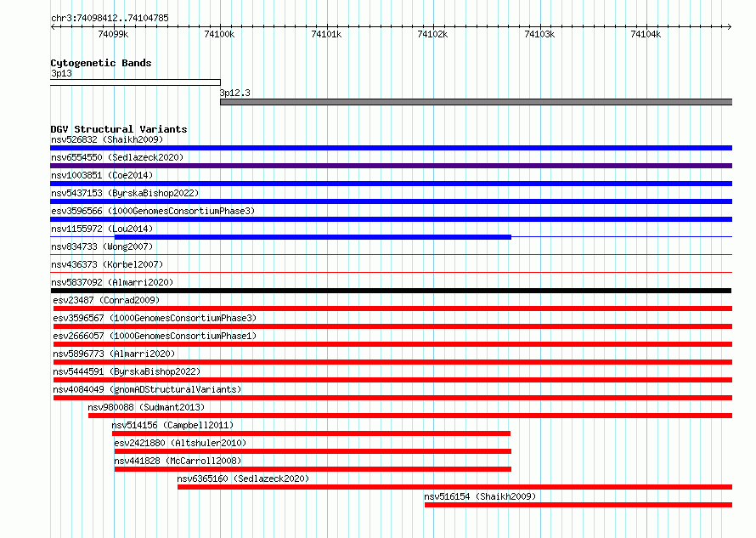Select esv3596566 (1000GenomesConsortiumPhase3) label
This screenshot has height=538, width=756.
click(x=153, y=211)
